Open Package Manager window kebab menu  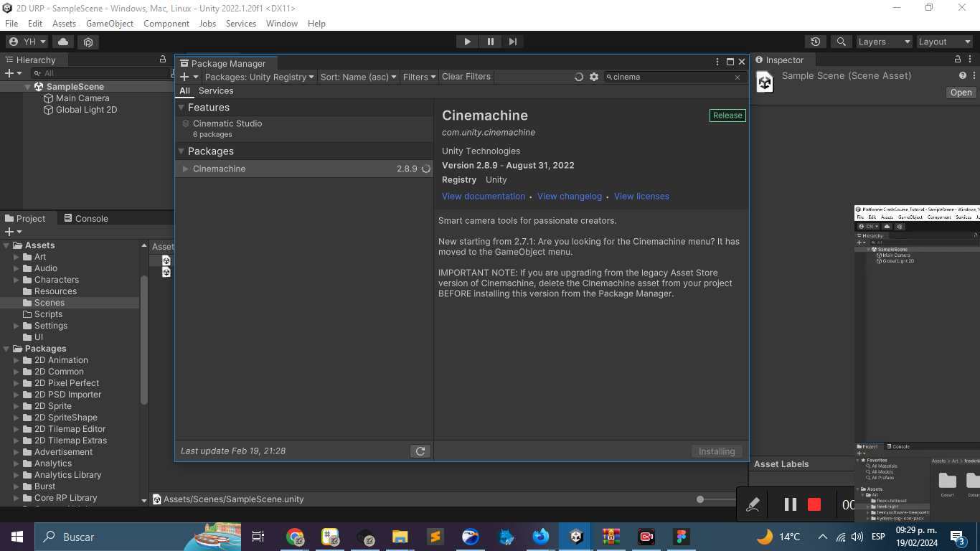(x=717, y=62)
